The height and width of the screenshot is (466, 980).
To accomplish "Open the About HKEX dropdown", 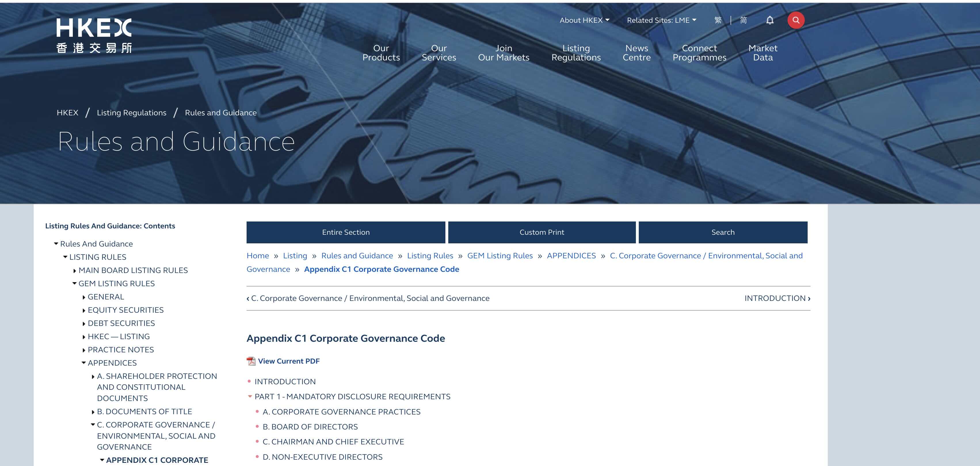I will pyautogui.click(x=584, y=20).
